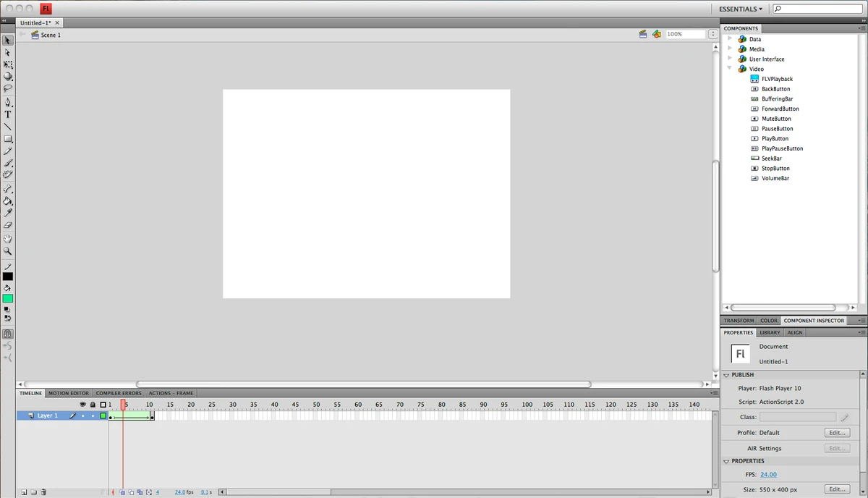Click the 24.00 FPS value link

[768, 474]
